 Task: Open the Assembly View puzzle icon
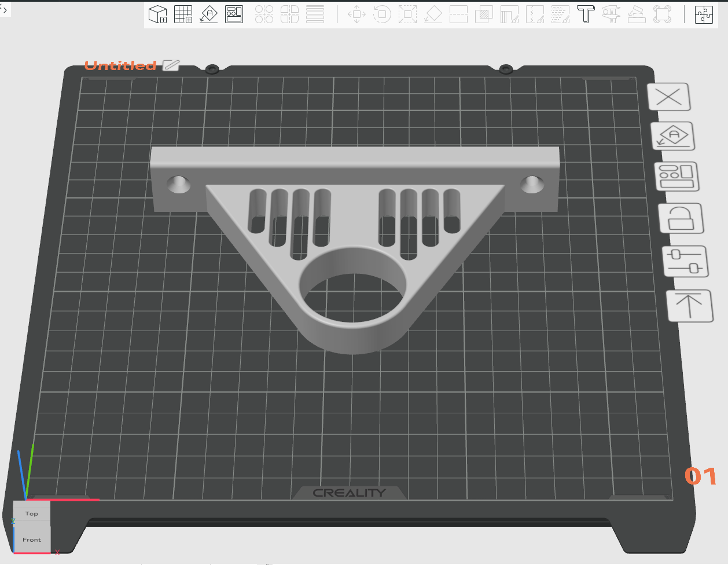click(704, 14)
